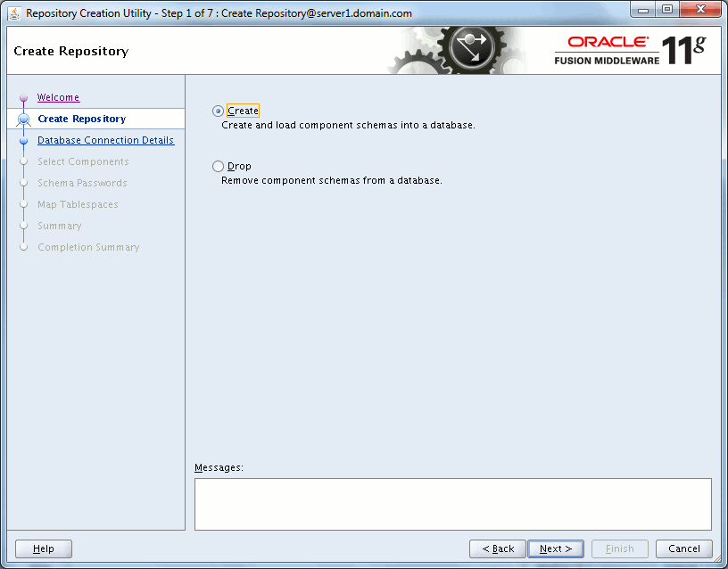728x569 pixels.
Task: Close the Repository Creation Utility window
Action: (700, 10)
